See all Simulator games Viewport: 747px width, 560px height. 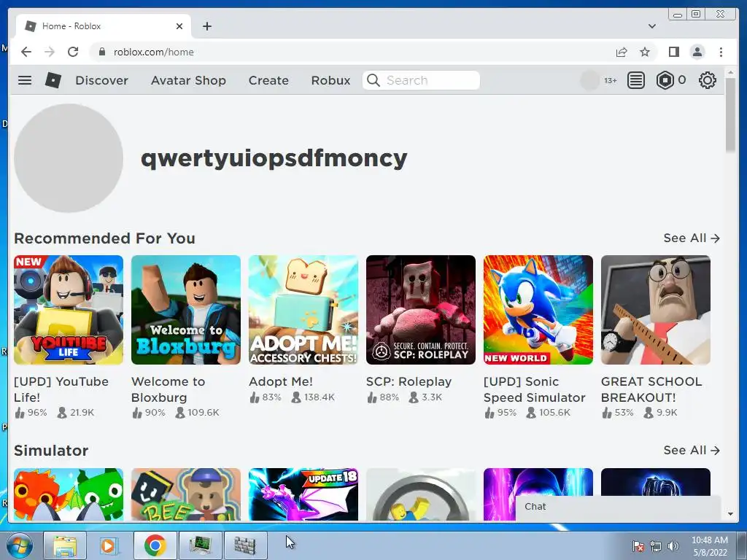tap(692, 451)
